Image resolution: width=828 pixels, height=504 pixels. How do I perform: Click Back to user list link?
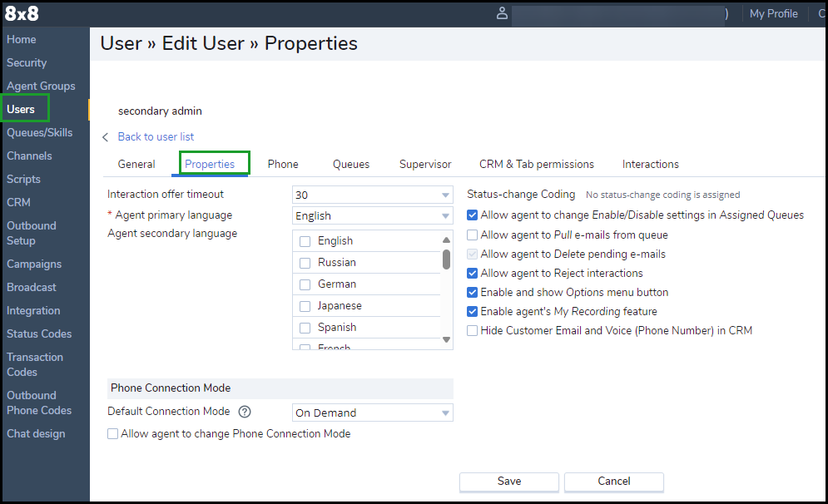tap(156, 136)
